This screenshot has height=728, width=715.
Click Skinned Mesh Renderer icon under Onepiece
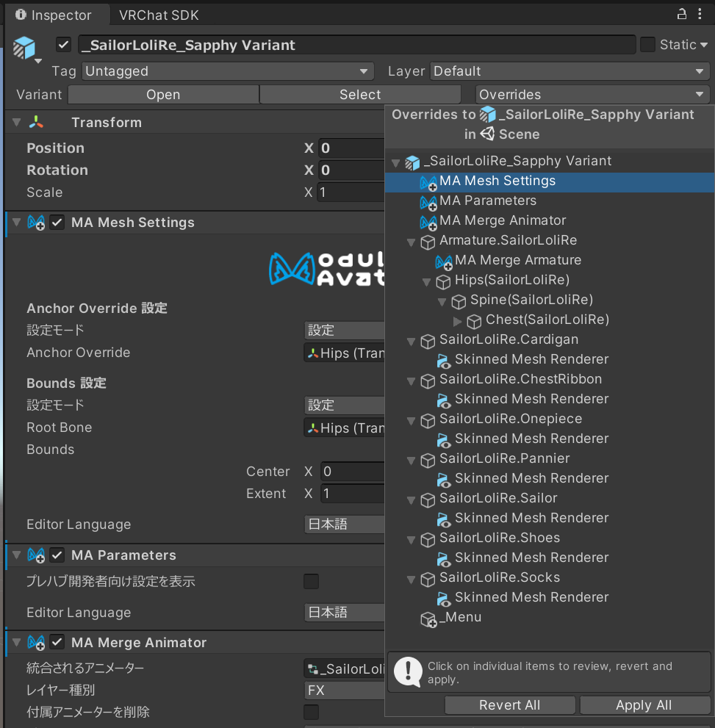click(x=443, y=440)
